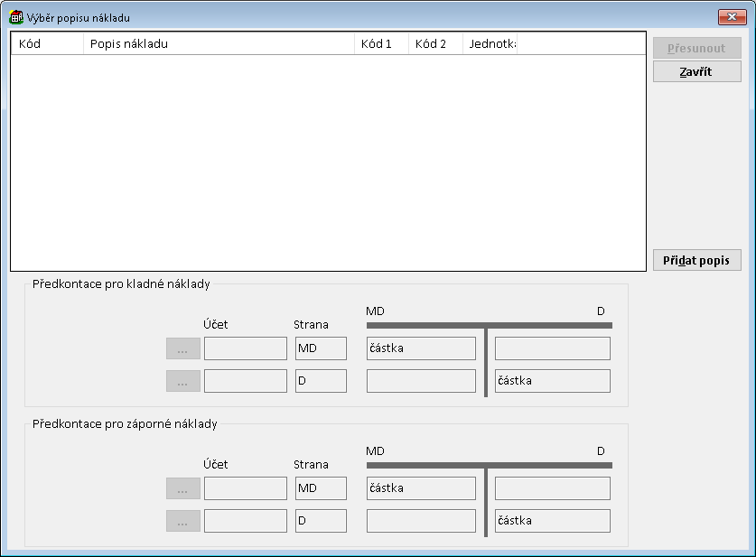Select the Kód 1 column header
Screen dimensions: 756x557
click(381, 43)
